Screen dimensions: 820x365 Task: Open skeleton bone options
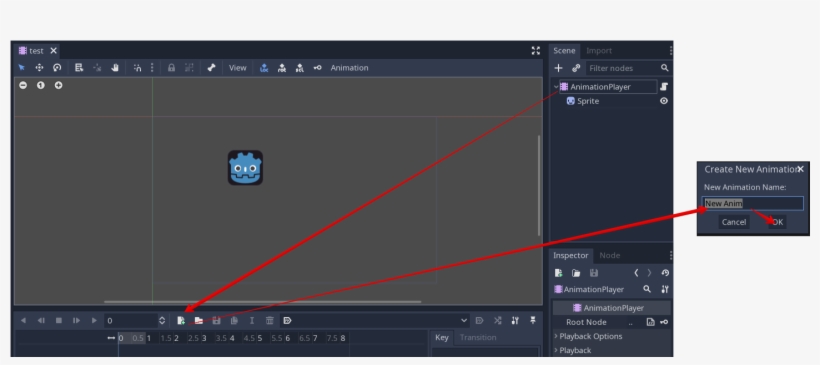point(211,68)
